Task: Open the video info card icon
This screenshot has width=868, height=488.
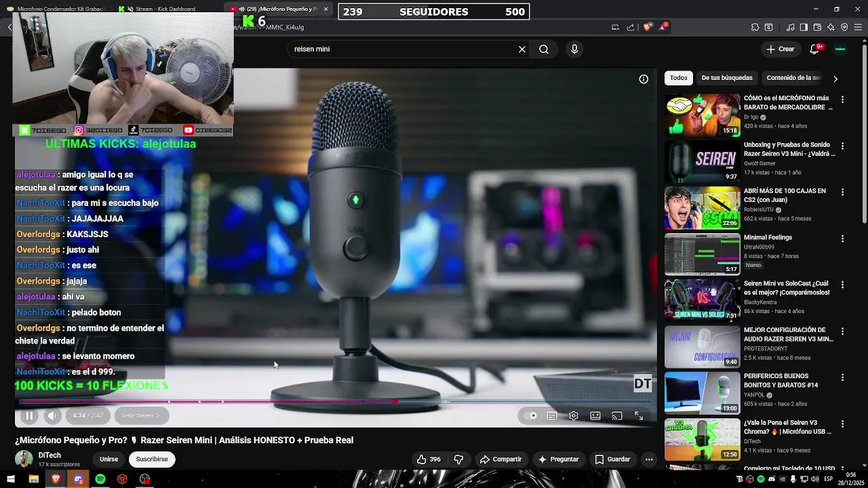Action: point(644,79)
